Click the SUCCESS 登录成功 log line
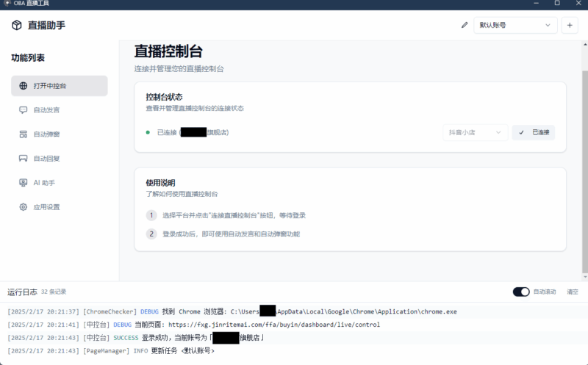The image size is (588, 365). click(136, 338)
